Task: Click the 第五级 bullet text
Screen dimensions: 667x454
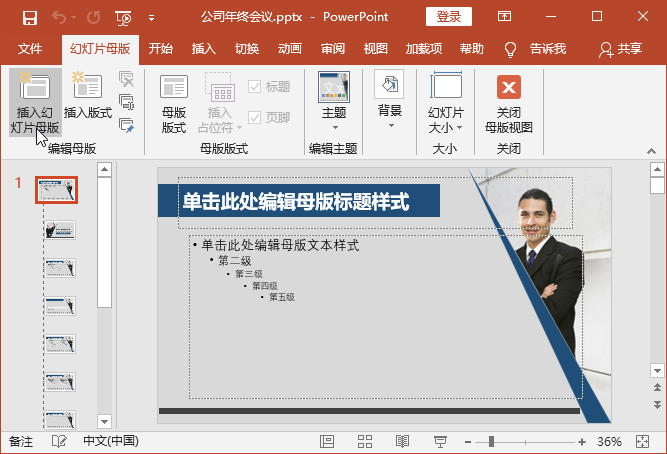Action: (282, 297)
